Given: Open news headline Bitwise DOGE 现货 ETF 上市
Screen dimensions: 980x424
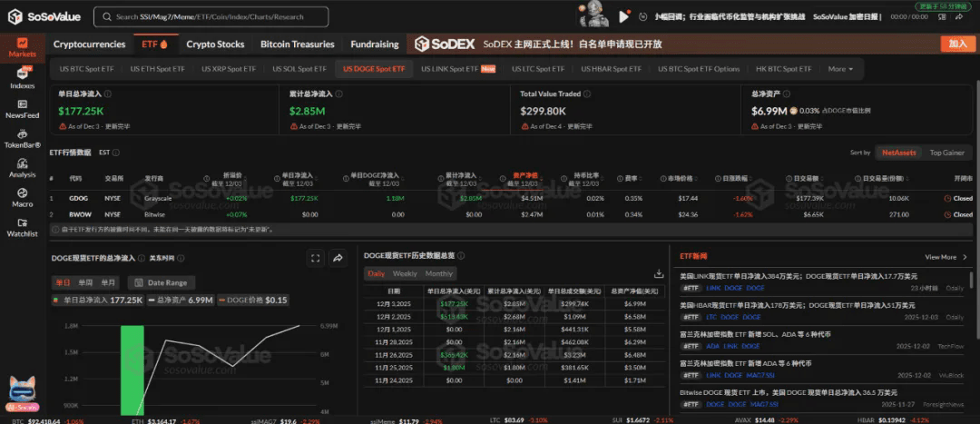Looking at the screenshot, I should tap(789, 392).
